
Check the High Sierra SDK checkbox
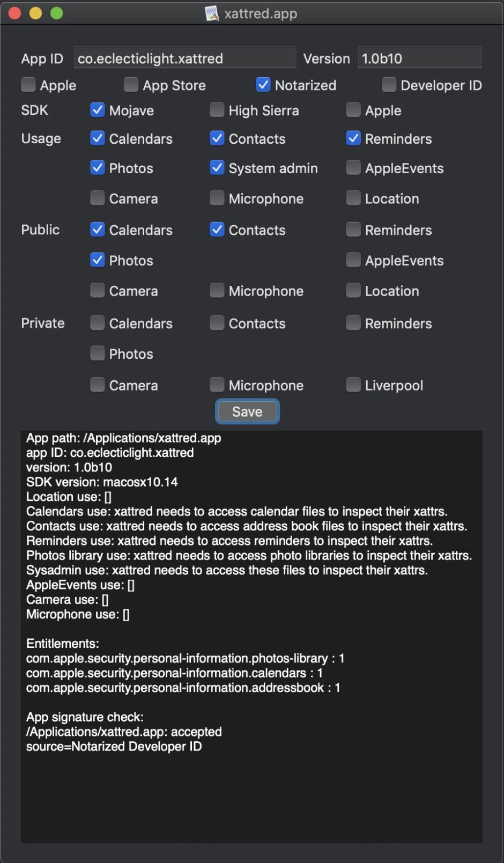coord(217,110)
